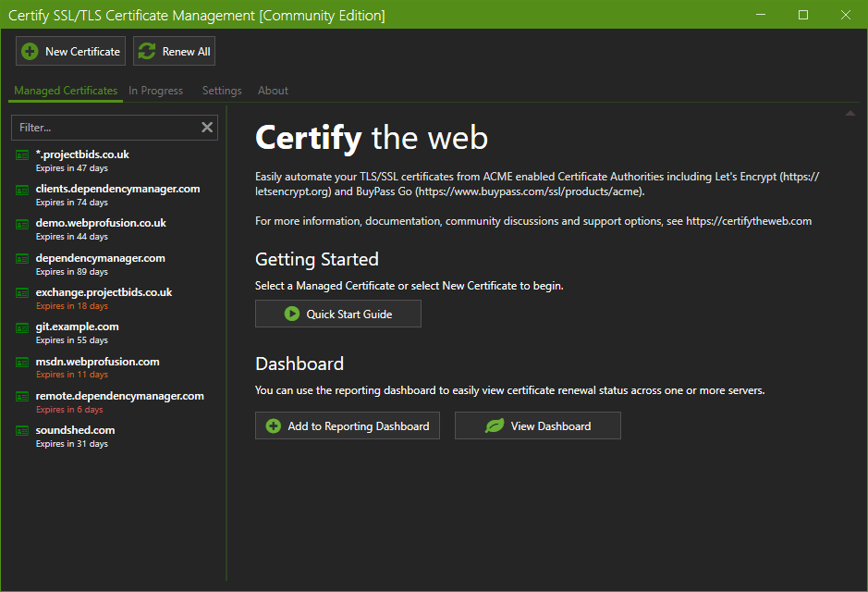Click the play icon on Quick Start Guide
The image size is (868, 592).
click(x=292, y=314)
